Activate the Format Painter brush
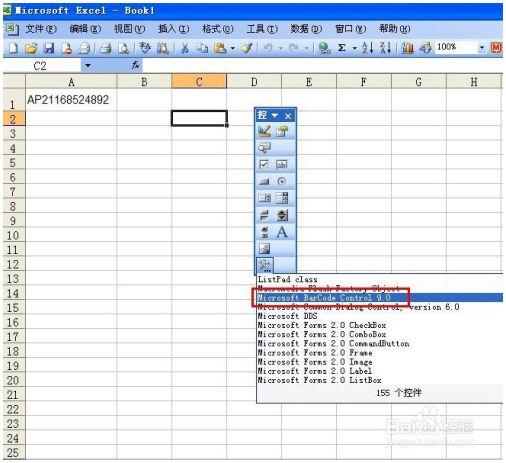 [x=247, y=48]
